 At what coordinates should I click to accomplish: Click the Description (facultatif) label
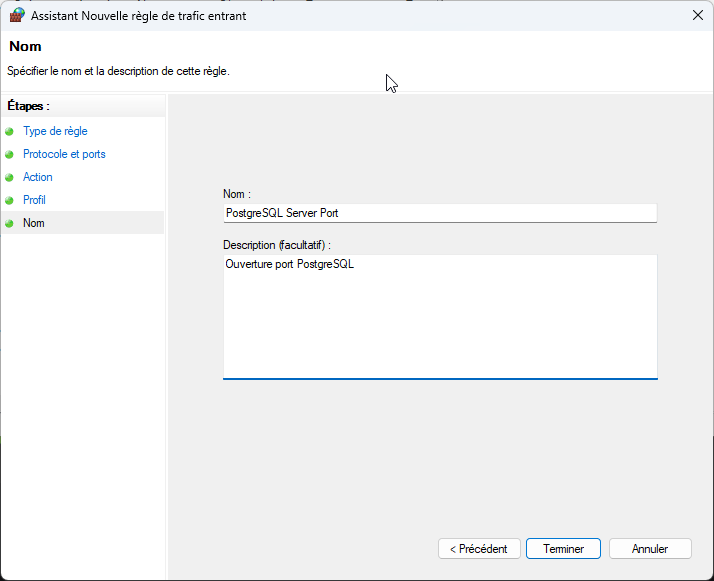tap(277, 244)
